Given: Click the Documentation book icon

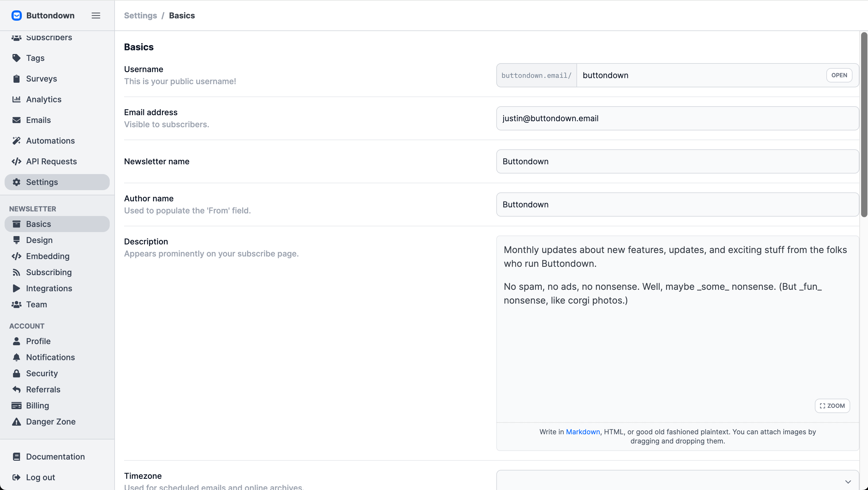Looking at the screenshot, I should coord(16,457).
